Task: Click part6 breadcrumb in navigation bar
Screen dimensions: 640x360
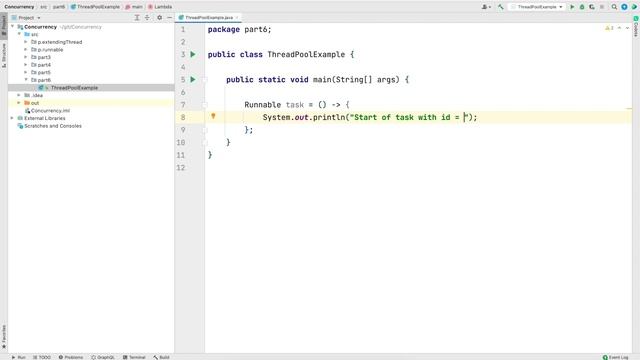Action: click(59, 7)
